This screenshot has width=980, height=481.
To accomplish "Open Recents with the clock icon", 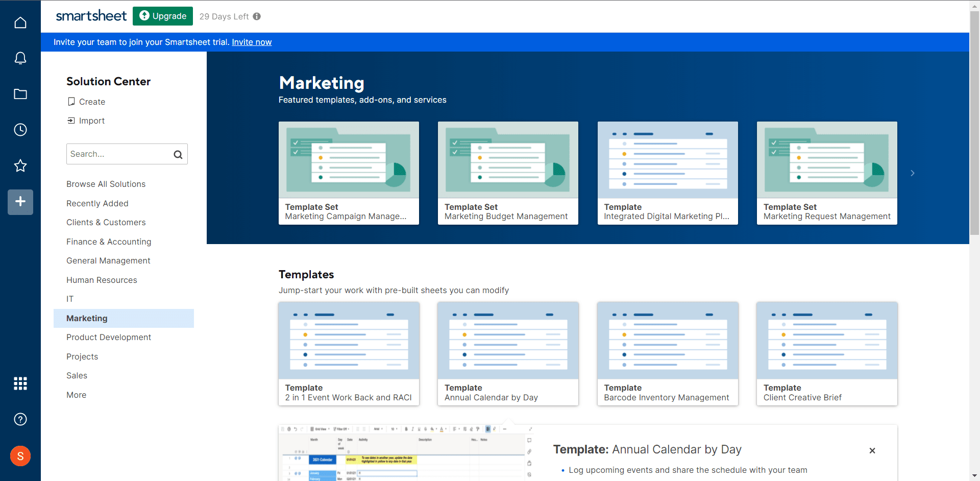I will pos(20,130).
